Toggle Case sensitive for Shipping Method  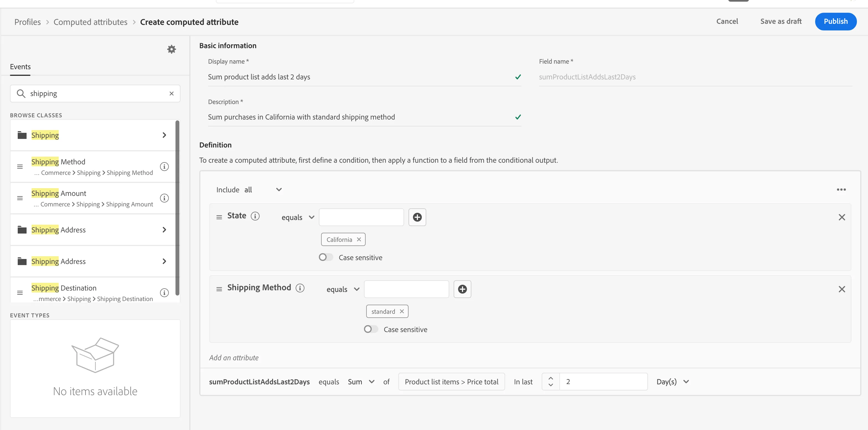coord(371,329)
